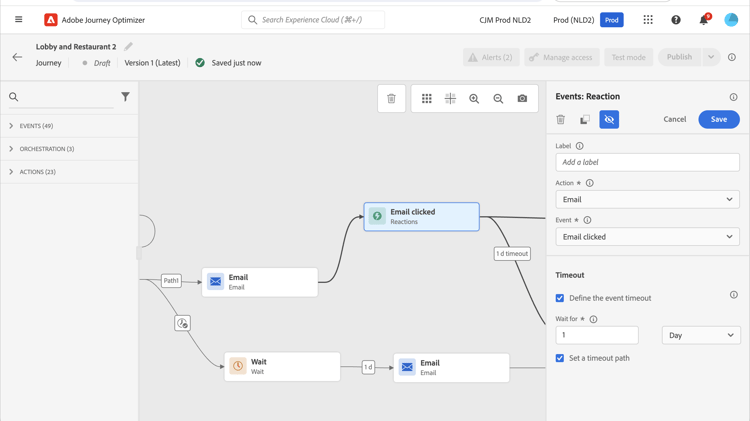Screen dimensions: 750x421
Task: Cancel the Reaction event changes
Action: [675, 120]
